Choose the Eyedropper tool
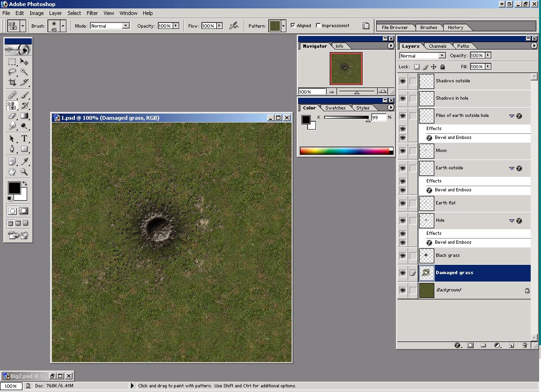 pos(24,161)
